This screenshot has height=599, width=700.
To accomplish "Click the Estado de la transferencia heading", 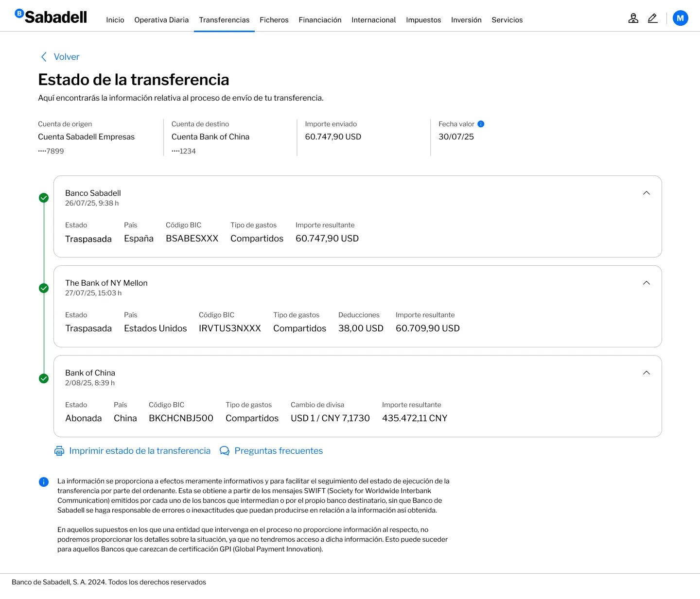I will click(134, 80).
